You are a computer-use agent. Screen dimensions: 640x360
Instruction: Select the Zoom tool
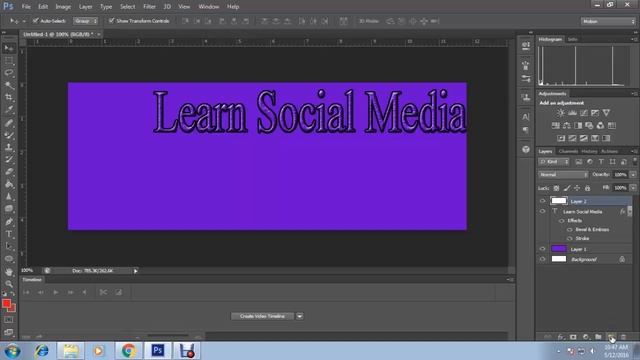coord(9,284)
